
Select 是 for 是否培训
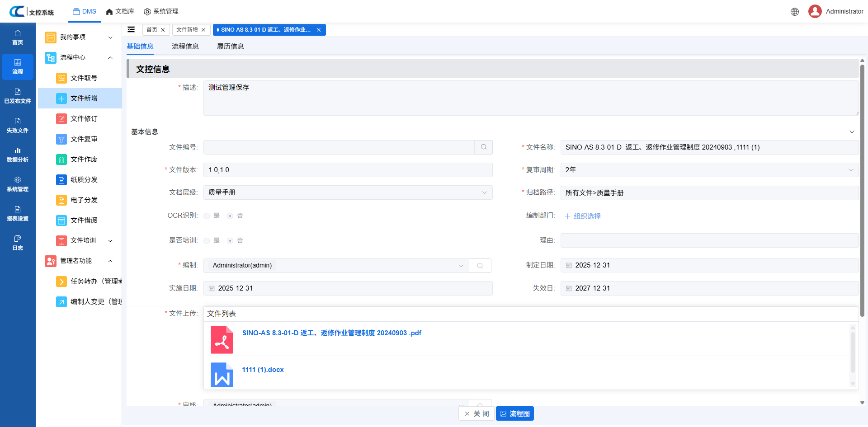207,240
